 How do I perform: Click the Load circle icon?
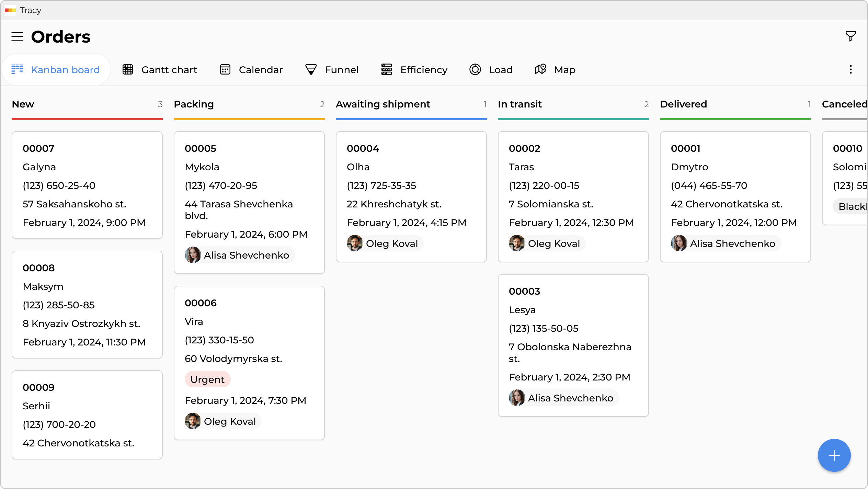pyautogui.click(x=475, y=70)
